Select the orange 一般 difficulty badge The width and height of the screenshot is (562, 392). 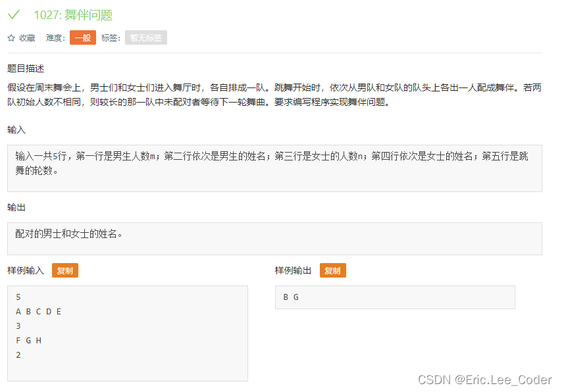[82, 37]
